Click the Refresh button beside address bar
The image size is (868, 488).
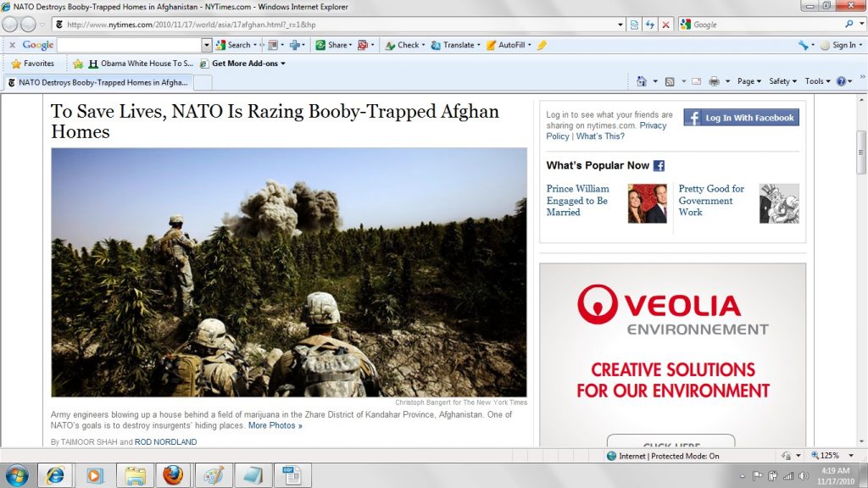point(650,25)
